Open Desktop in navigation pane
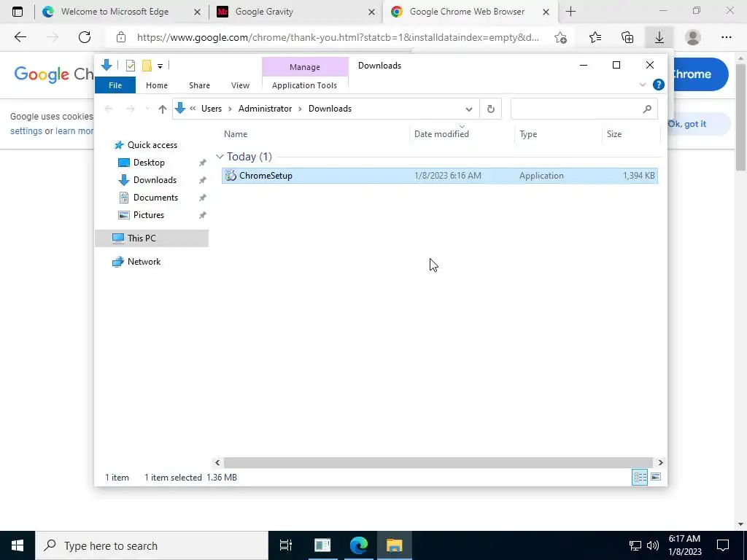The width and height of the screenshot is (747, 560). point(149,163)
